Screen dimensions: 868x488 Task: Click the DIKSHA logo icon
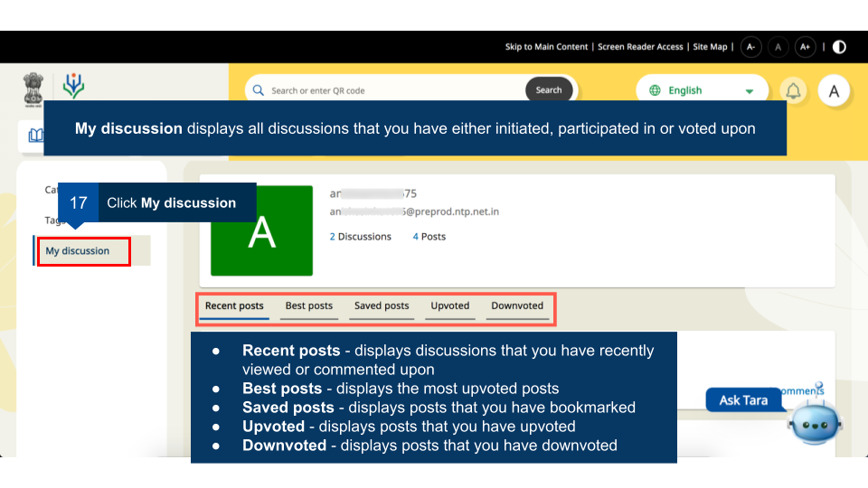pos(73,87)
